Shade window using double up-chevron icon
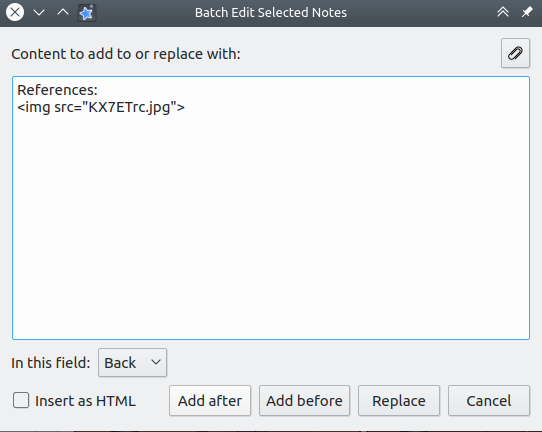542x432 pixels. (x=503, y=12)
